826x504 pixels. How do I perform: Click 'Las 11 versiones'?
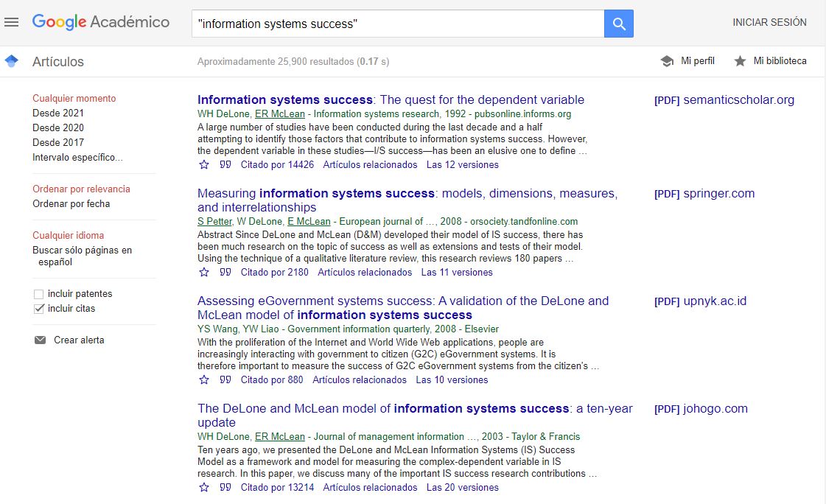pyautogui.click(x=457, y=273)
